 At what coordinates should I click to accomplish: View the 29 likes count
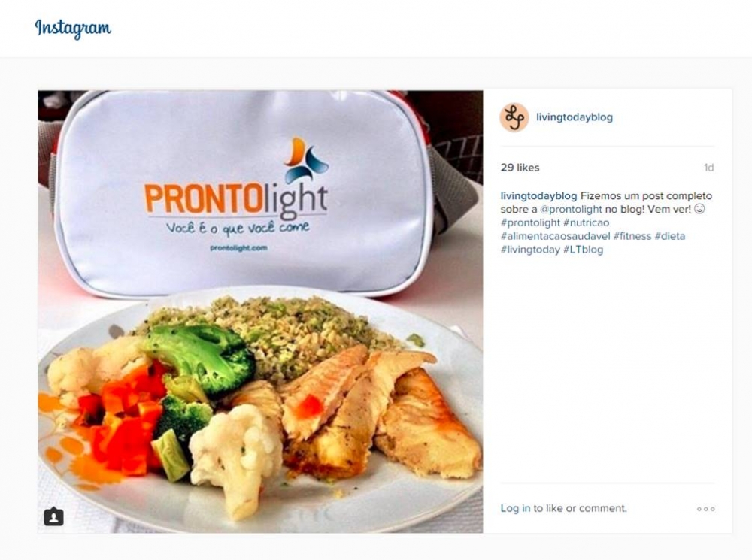coord(520,168)
